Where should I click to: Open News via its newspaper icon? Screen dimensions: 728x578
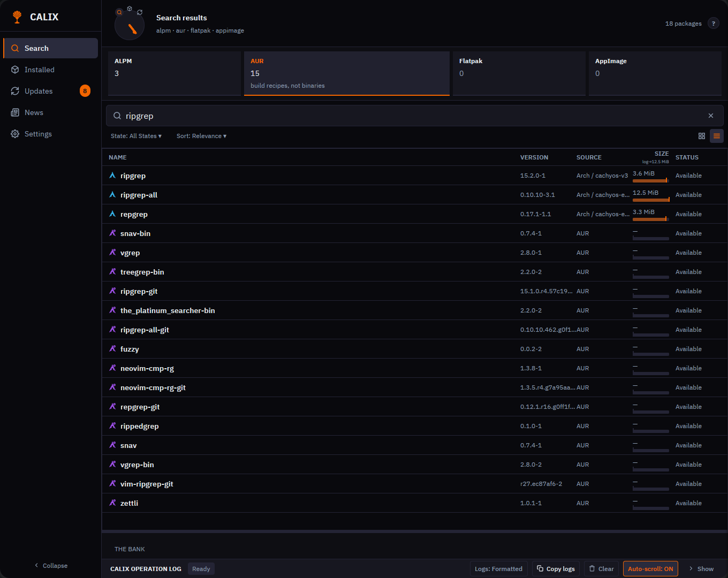pos(15,112)
